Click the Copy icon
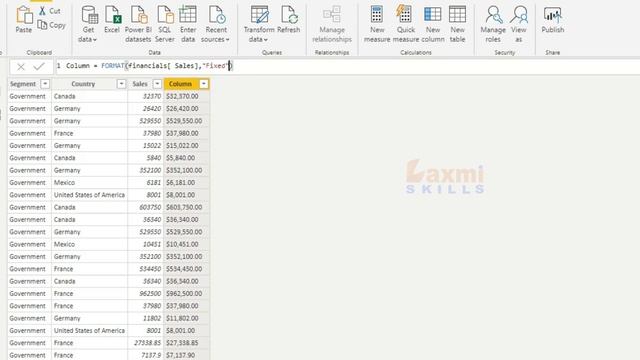Screen dimensions: 640x360 click(42, 25)
